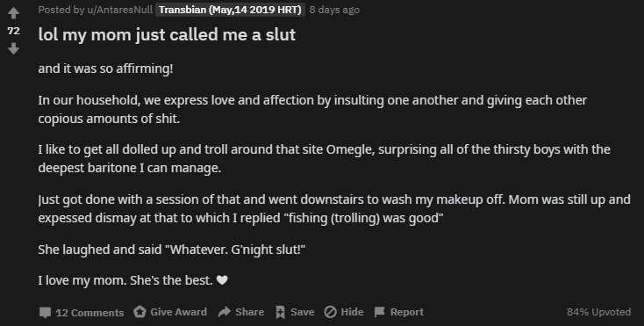Downvote the post with the down arrow
This screenshot has width=644, height=326.
click(13, 49)
